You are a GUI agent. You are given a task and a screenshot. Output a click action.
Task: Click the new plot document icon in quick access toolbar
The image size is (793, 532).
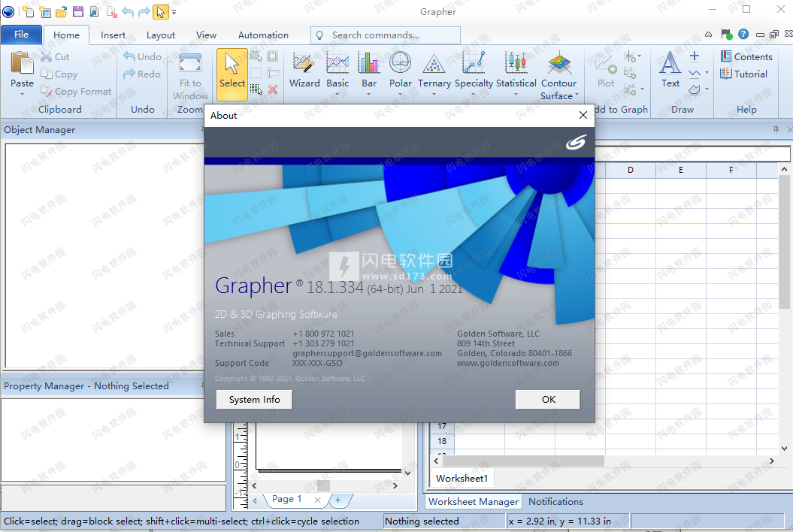click(28, 11)
